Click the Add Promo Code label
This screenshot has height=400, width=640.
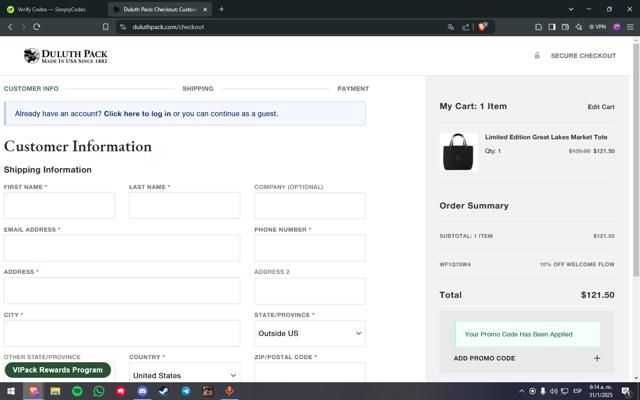click(484, 358)
